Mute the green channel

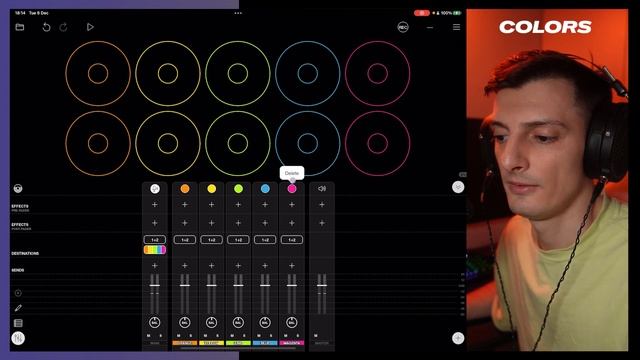[232, 336]
